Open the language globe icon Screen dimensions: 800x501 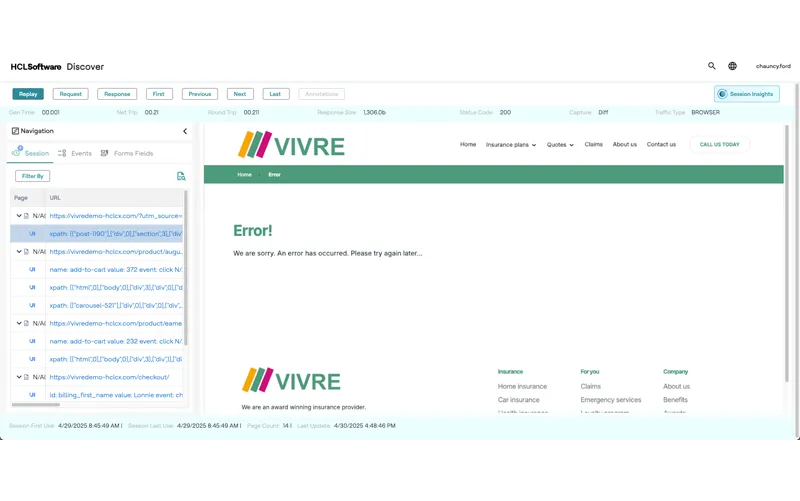tap(732, 66)
